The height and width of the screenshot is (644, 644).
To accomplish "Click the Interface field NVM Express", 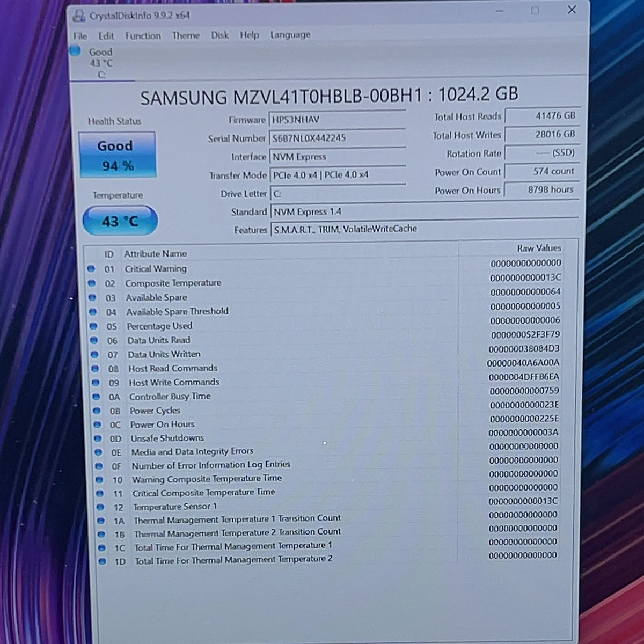I will click(338, 157).
